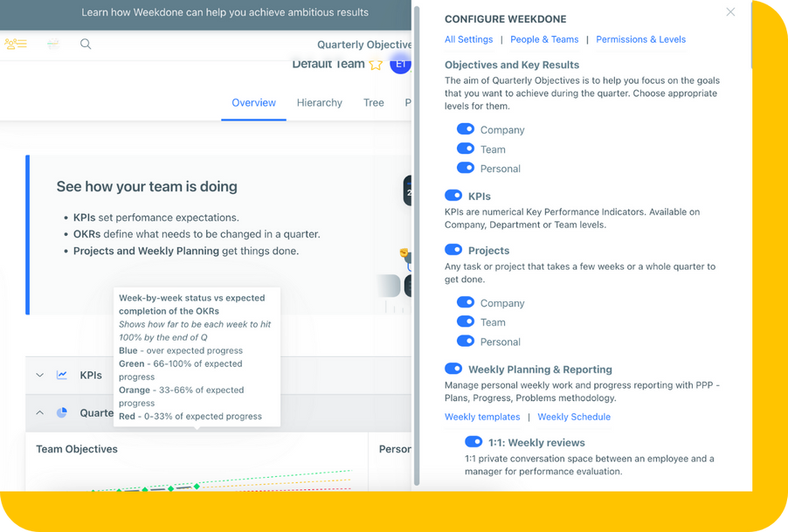
Task: Toggle Company level under Objectives and Key Results
Action: (x=466, y=129)
